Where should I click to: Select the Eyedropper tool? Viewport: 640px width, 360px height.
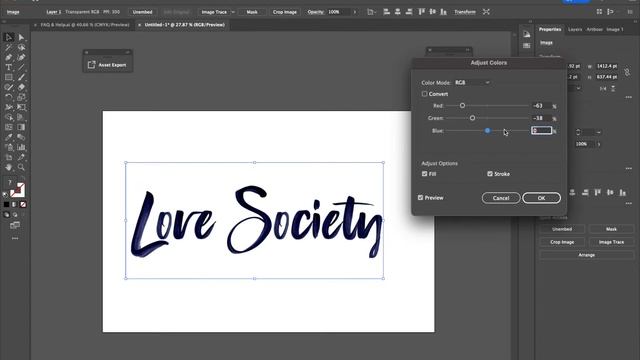coord(9,137)
